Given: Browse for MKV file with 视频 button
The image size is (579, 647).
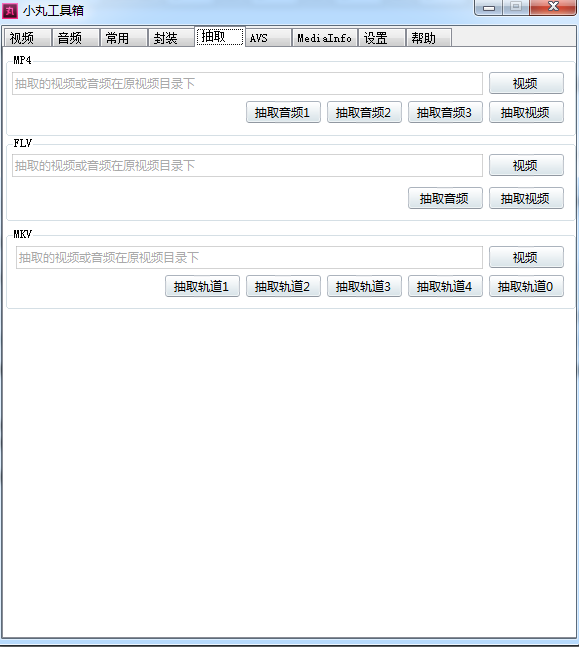Looking at the screenshot, I should (x=526, y=257).
